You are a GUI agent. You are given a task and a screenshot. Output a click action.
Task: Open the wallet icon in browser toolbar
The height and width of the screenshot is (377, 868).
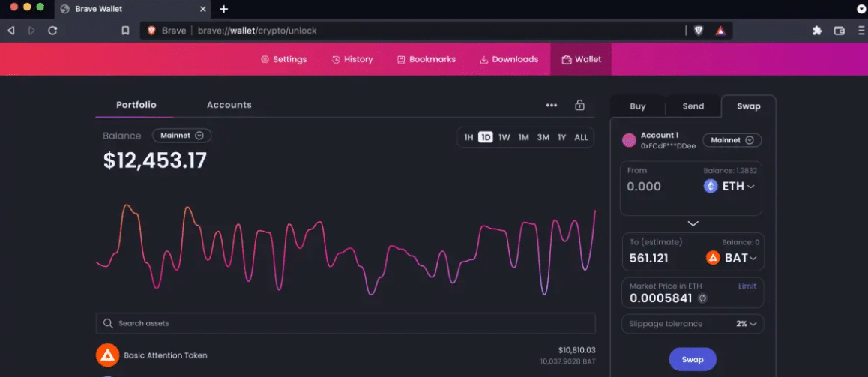[840, 31]
